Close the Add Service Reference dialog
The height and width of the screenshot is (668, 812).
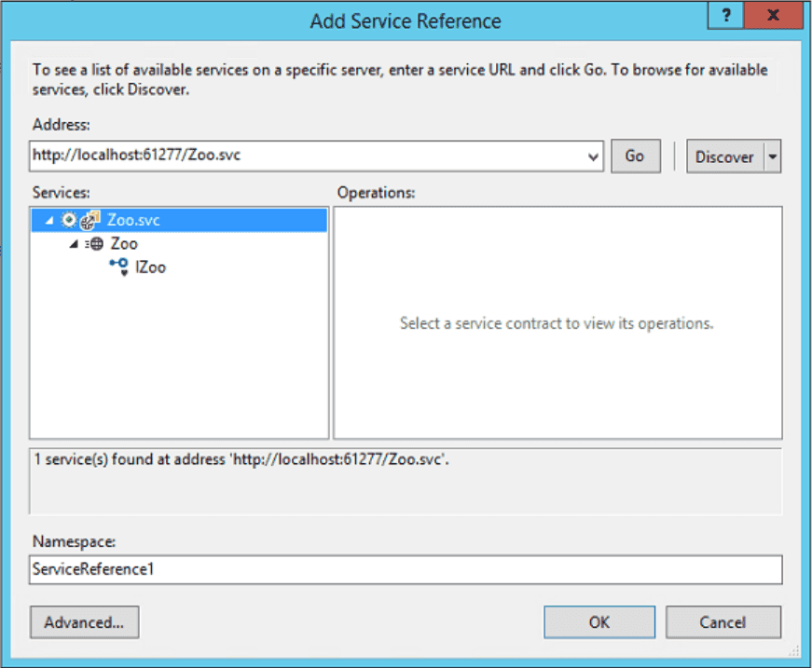(773, 15)
